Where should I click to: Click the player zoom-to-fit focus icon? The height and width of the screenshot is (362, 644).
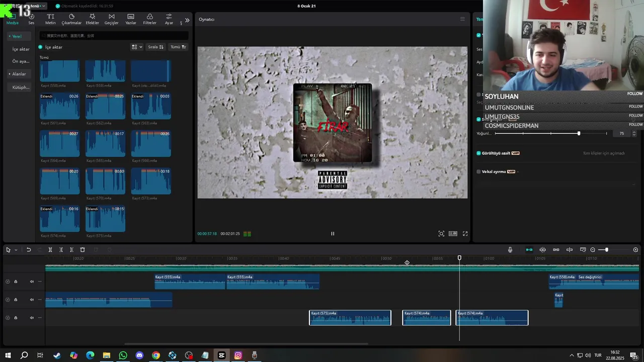pyautogui.click(x=441, y=233)
